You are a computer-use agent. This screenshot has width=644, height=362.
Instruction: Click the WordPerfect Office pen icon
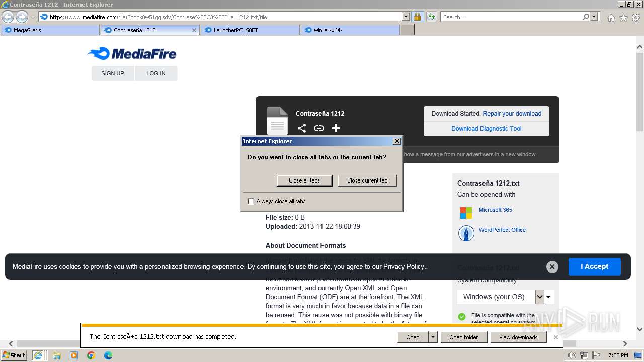click(466, 233)
